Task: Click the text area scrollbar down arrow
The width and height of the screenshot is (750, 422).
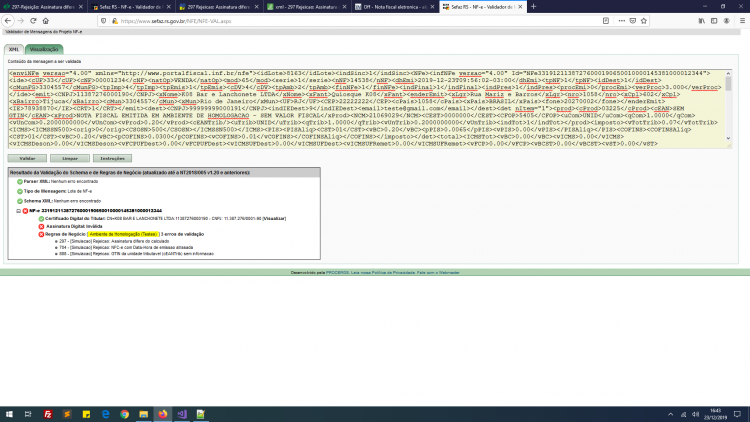Action: 728,138
